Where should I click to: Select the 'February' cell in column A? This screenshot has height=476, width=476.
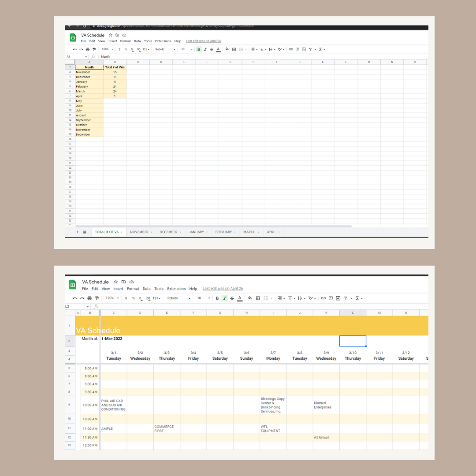tap(89, 86)
